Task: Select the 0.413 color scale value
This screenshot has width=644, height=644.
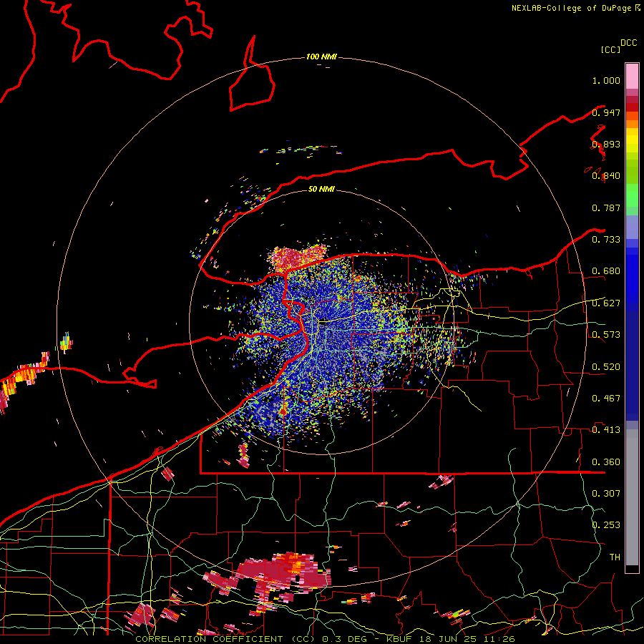Action: point(606,430)
